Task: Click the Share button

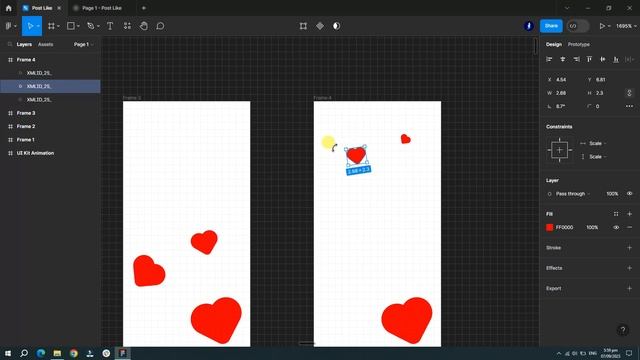Action: [551, 26]
